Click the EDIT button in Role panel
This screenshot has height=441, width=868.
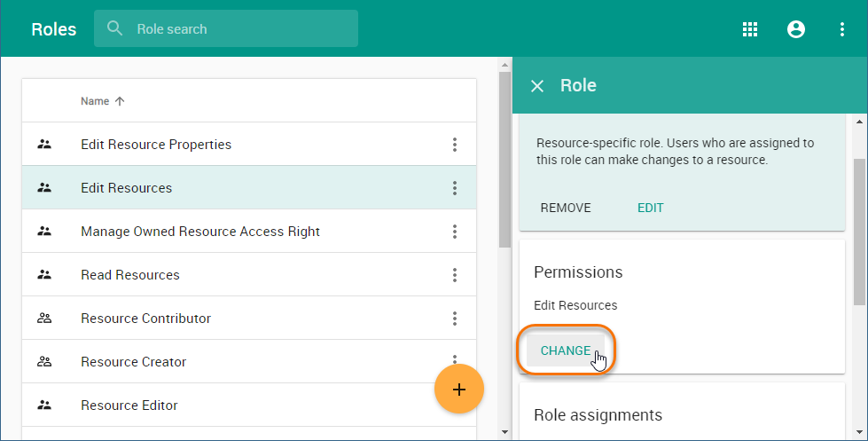(x=650, y=208)
